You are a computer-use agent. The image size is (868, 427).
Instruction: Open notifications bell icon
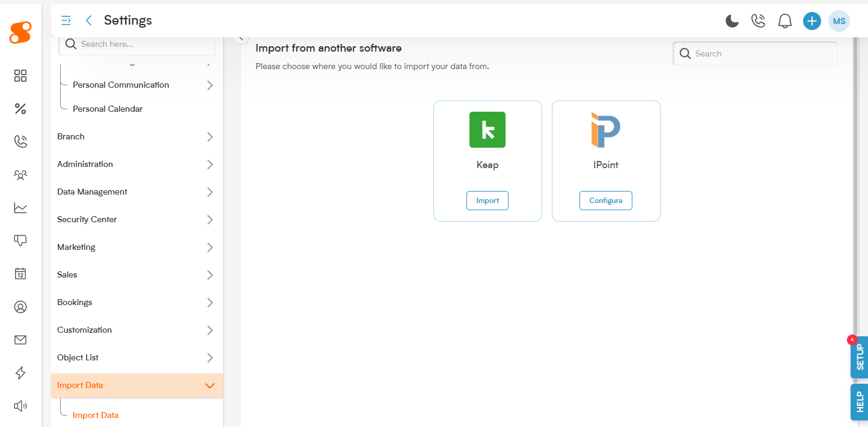point(784,21)
